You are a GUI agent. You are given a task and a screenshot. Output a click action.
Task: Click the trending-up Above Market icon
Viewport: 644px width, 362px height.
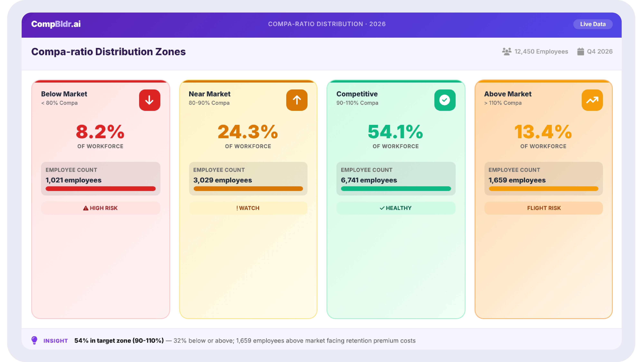(x=592, y=100)
